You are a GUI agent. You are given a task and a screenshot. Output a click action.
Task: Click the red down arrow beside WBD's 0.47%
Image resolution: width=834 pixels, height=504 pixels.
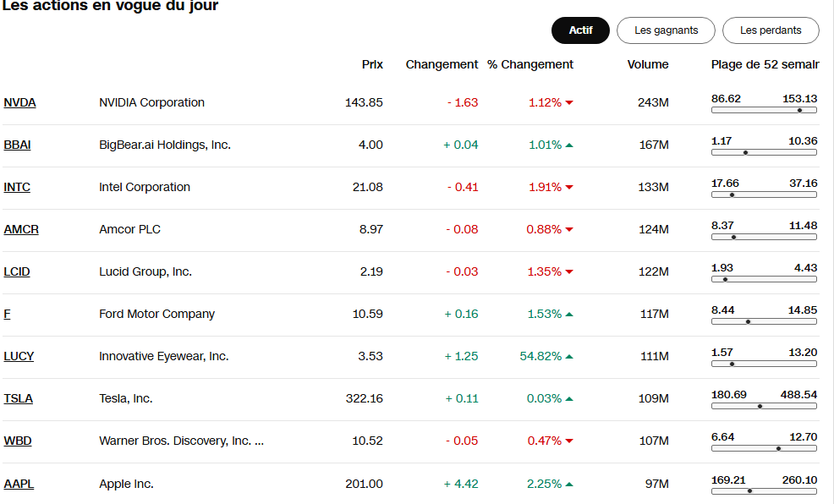569,441
